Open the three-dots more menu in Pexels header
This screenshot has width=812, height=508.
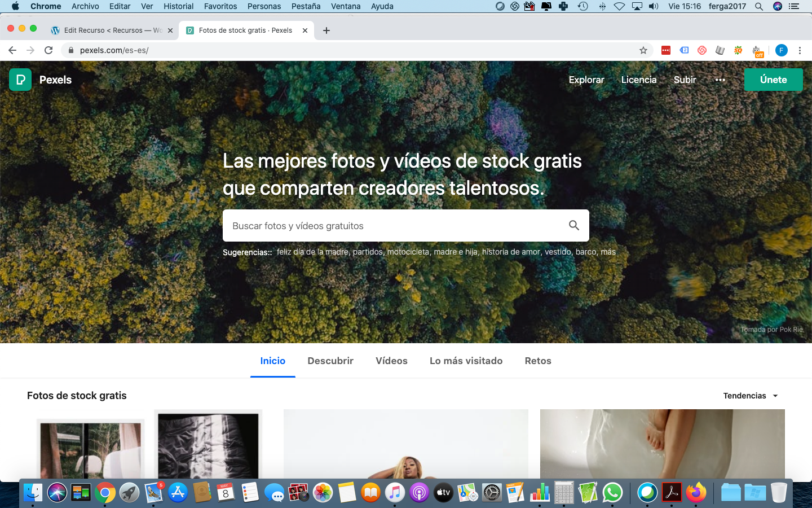720,80
